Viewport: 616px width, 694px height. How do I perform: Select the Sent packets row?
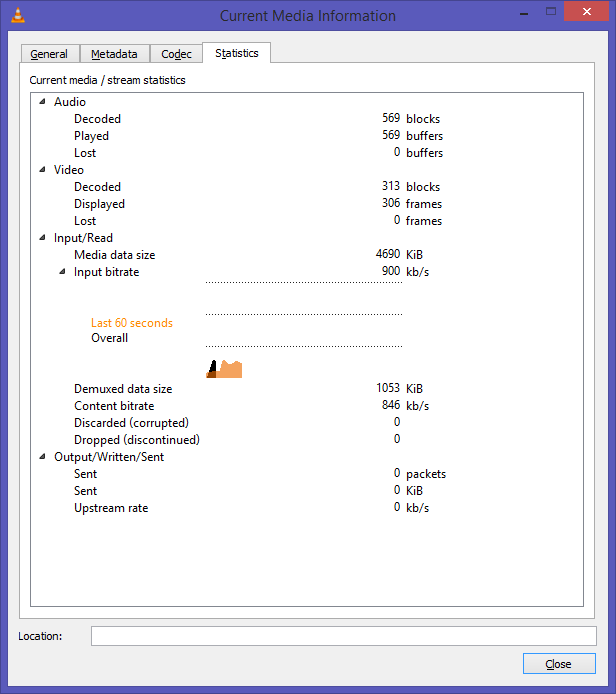point(307,474)
